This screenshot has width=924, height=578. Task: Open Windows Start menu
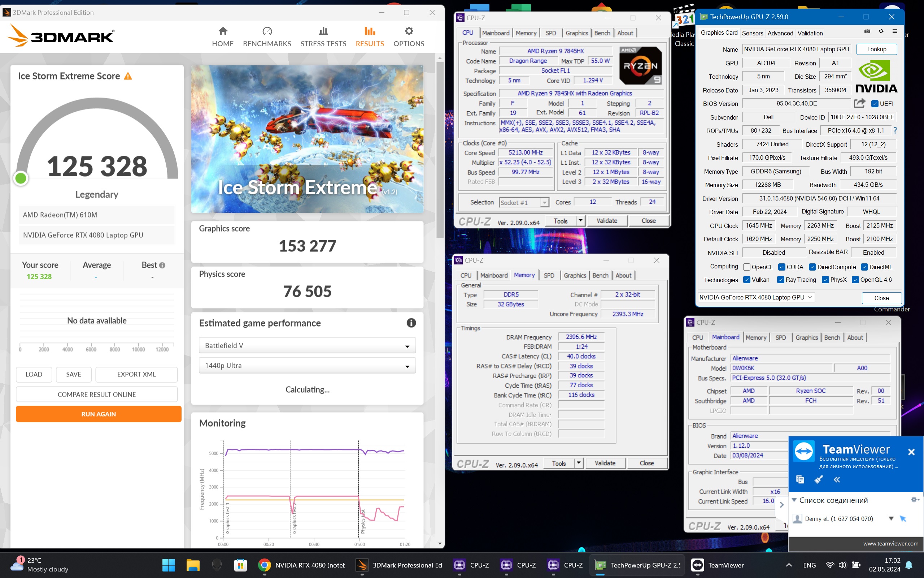pos(169,565)
